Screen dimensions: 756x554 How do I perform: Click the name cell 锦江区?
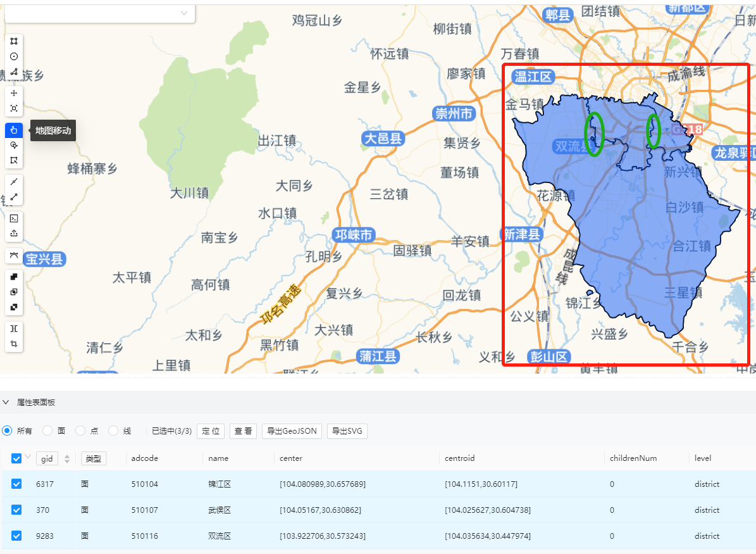pyautogui.click(x=220, y=484)
